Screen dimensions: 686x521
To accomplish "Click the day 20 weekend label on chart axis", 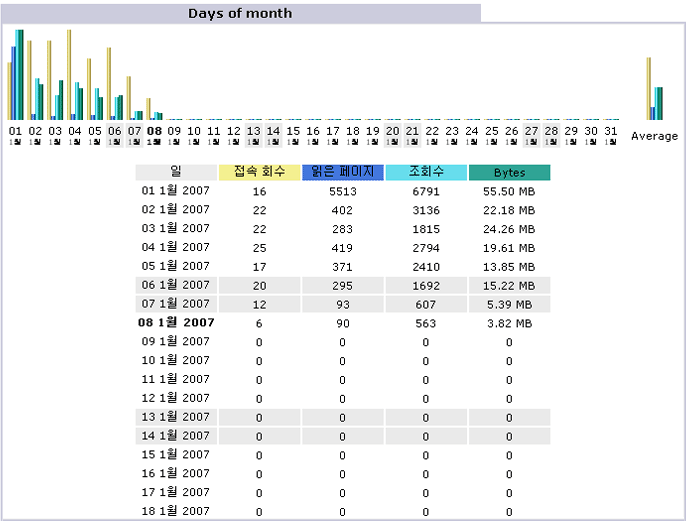I will click(x=392, y=130).
